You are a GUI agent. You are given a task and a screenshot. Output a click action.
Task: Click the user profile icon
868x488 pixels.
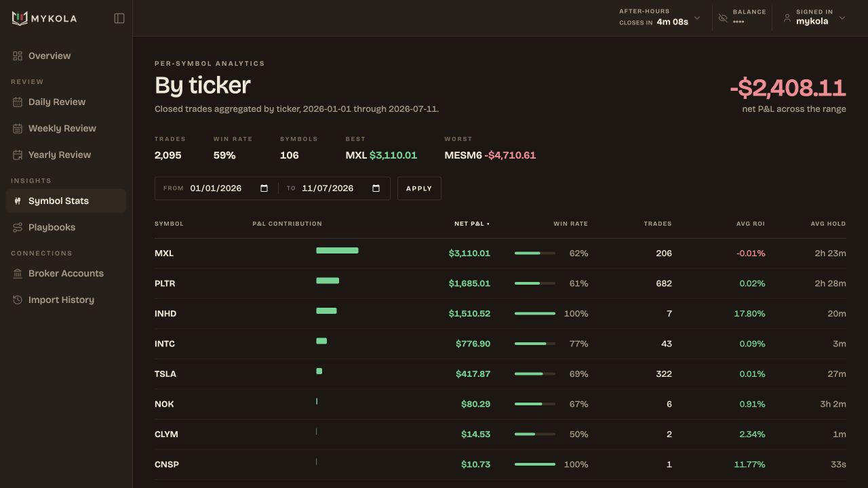(787, 18)
